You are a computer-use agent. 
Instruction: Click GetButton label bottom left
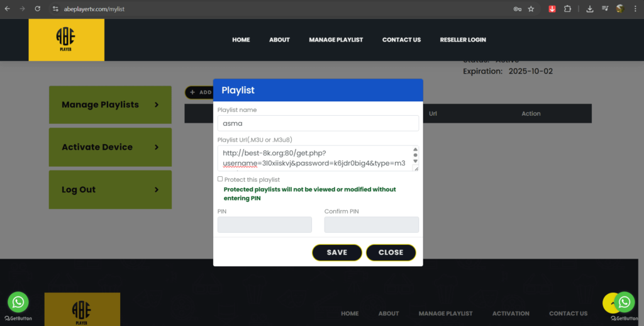pos(18,318)
